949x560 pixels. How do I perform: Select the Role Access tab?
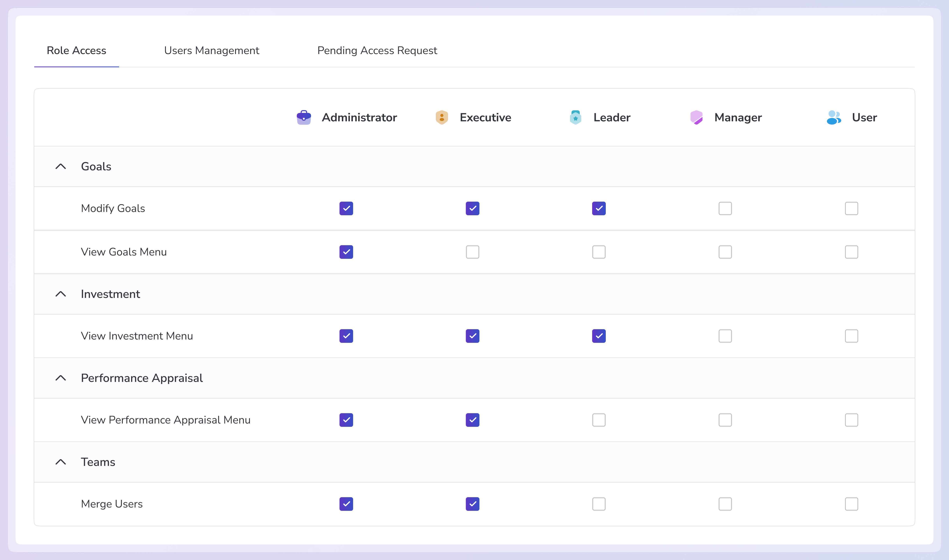click(x=76, y=51)
